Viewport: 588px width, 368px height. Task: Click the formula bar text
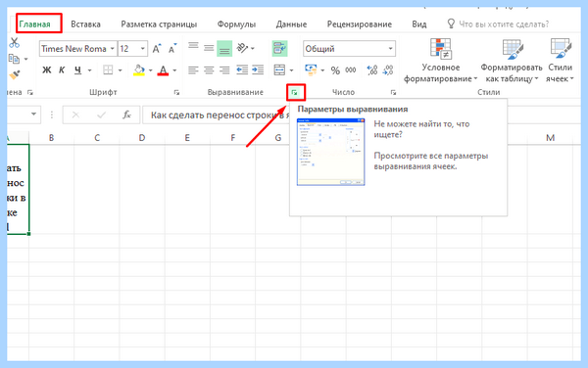point(220,115)
